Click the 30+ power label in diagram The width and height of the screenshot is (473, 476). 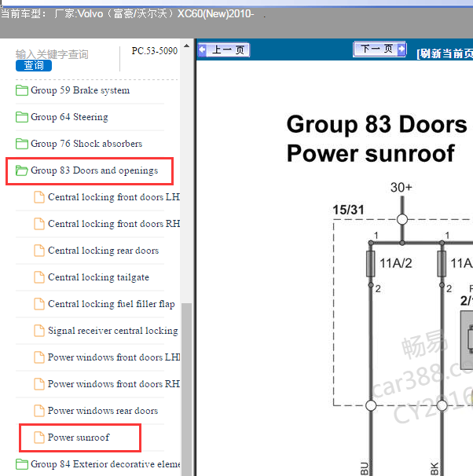click(x=401, y=188)
